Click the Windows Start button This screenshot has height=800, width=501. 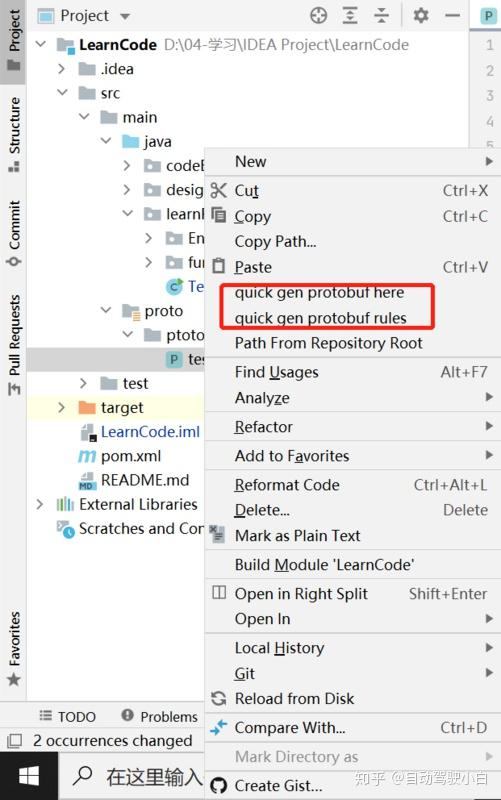(29, 777)
